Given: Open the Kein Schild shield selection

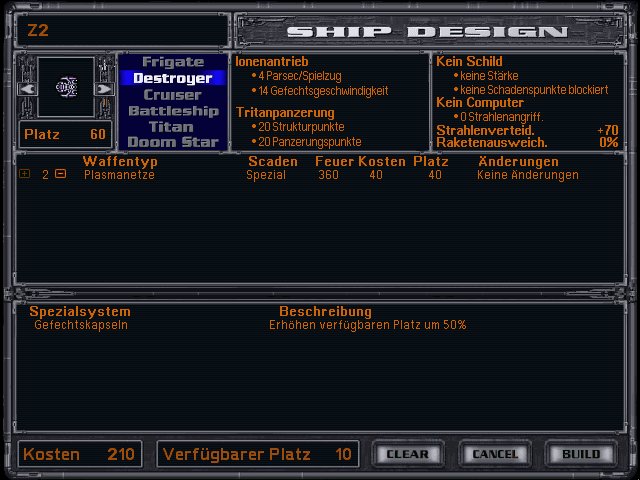Looking at the screenshot, I should [470, 61].
